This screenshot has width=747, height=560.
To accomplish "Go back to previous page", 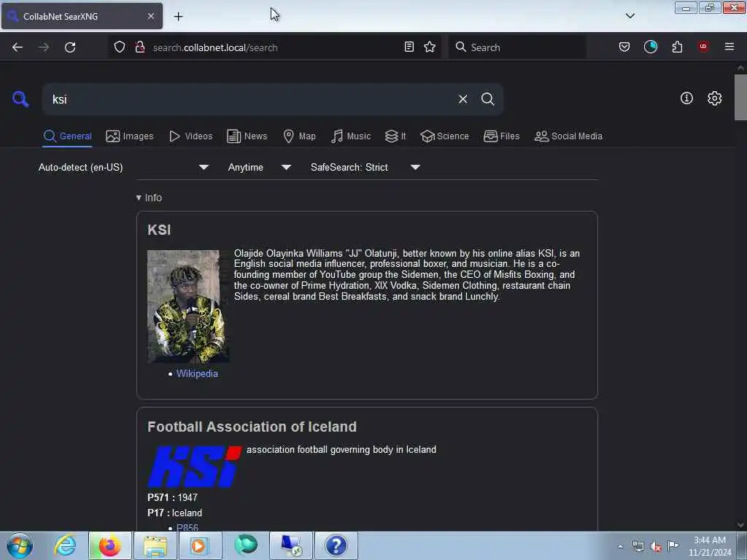I will pos(18,47).
